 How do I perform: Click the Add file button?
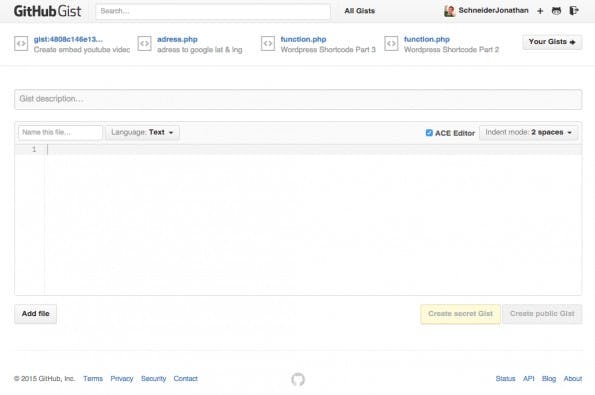(36, 314)
